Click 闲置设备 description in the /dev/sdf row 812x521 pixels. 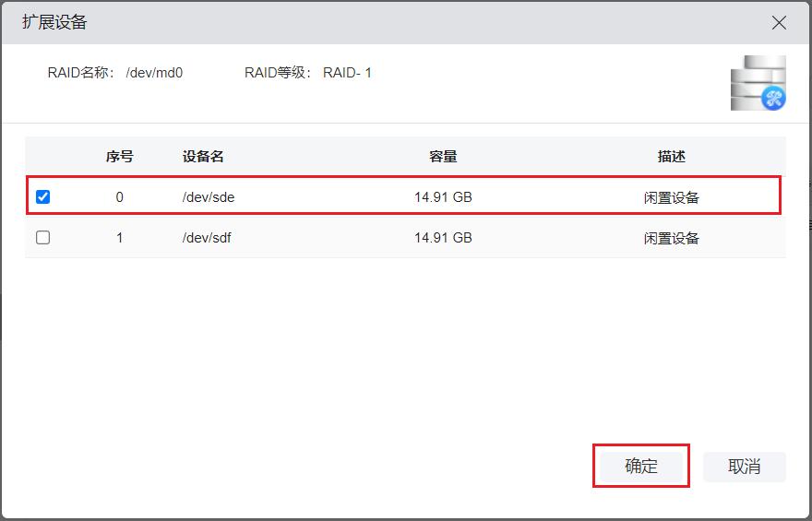[x=671, y=238]
